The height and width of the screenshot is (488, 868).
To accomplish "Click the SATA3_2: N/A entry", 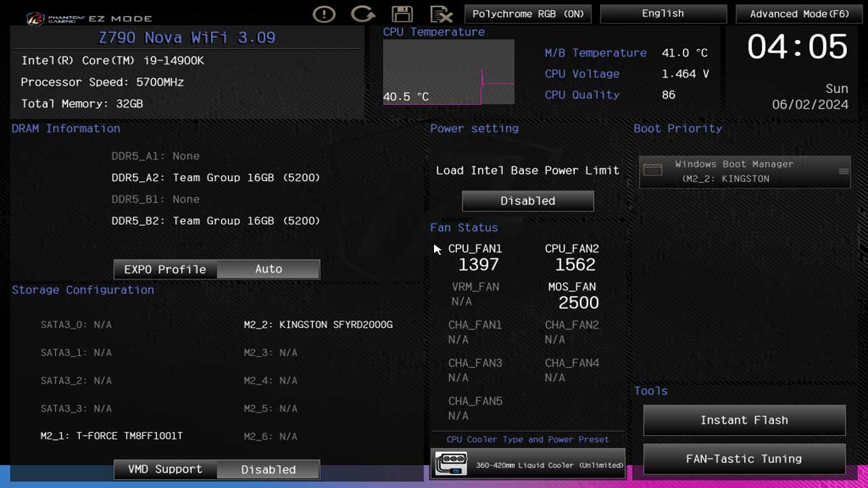I will [x=76, y=380].
